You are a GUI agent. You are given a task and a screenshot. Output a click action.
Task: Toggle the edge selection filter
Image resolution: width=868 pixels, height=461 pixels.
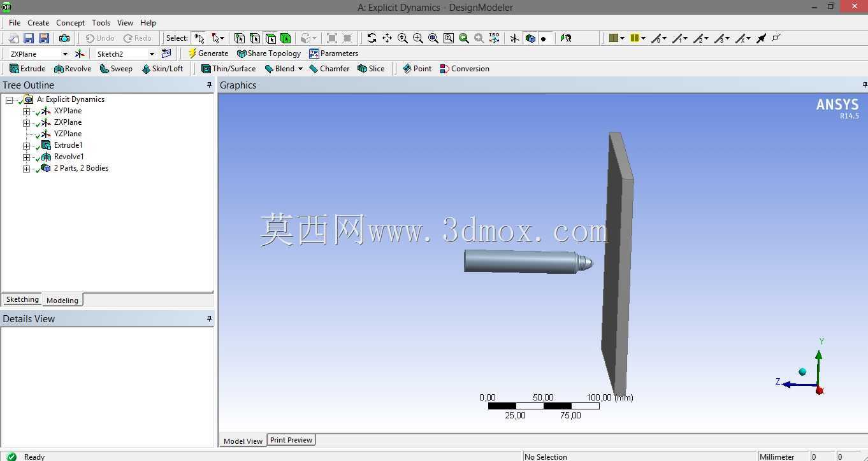click(255, 38)
